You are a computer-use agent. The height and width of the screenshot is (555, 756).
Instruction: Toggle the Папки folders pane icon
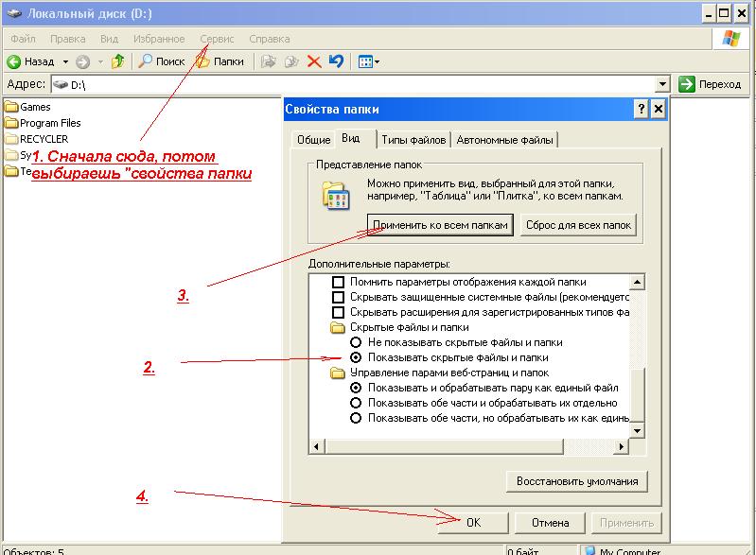pos(202,61)
